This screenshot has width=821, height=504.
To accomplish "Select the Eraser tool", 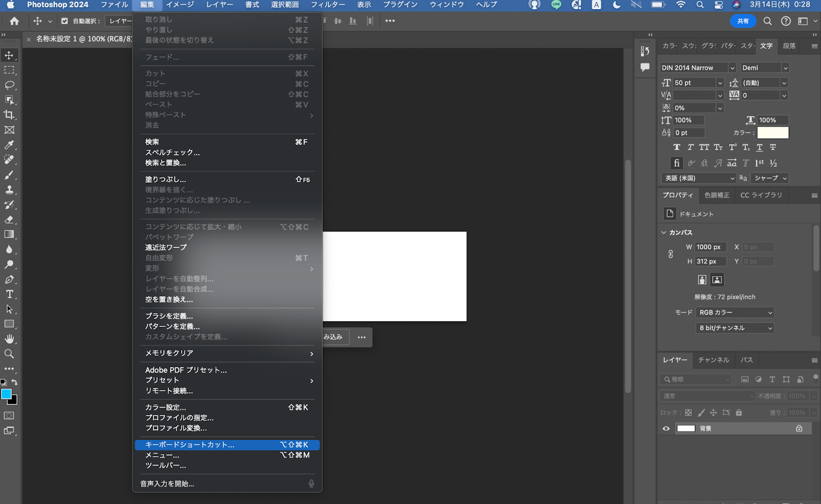I will coord(9,220).
